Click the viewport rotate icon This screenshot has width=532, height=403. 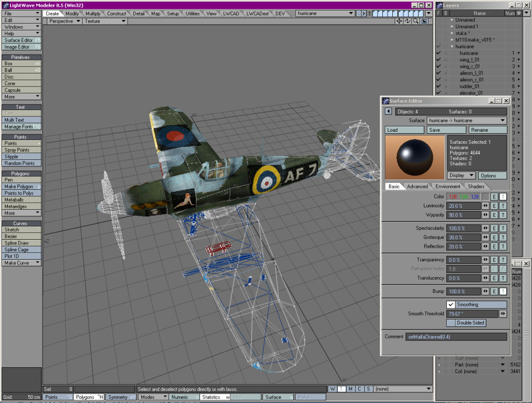click(408, 22)
